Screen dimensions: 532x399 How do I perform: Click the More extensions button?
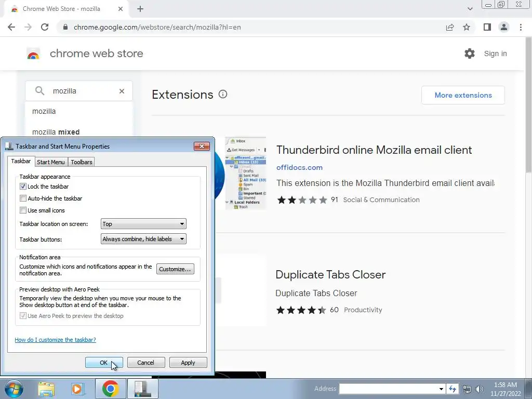point(463,95)
